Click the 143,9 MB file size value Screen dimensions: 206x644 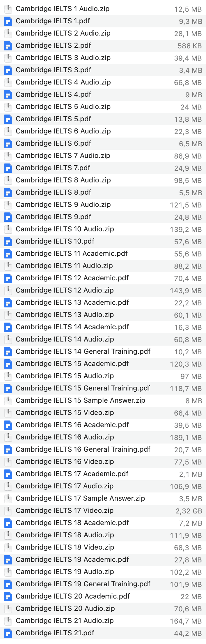(186, 291)
